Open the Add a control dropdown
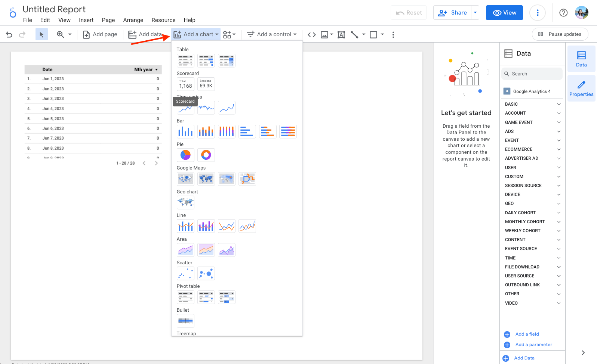The image size is (597, 364). coord(272,34)
